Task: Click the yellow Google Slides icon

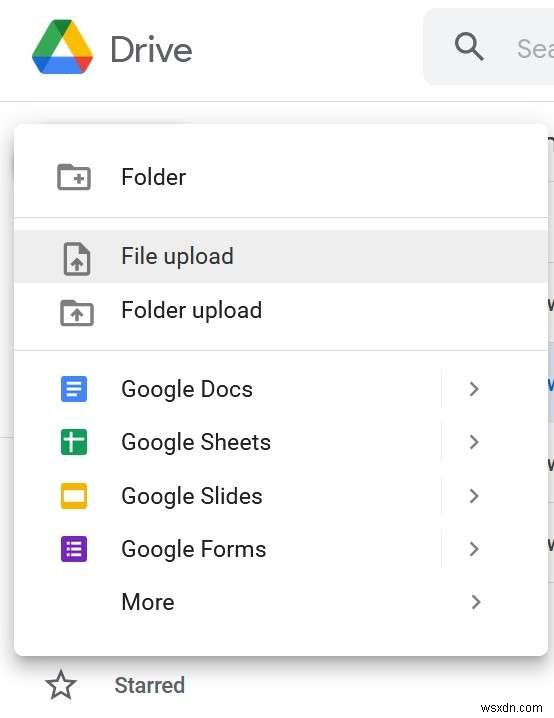Action: pyautogui.click(x=74, y=495)
